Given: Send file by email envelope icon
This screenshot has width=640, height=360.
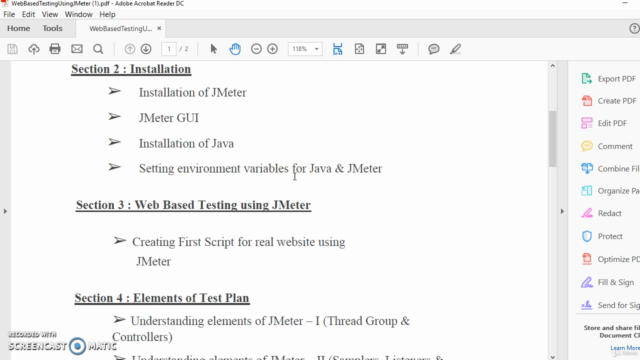Looking at the screenshot, I should point(77,49).
